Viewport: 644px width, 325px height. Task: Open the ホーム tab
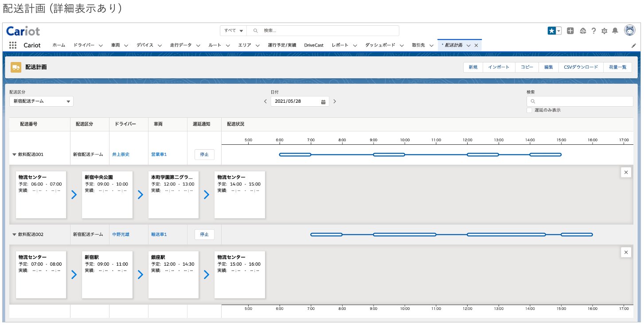pos(59,45)
